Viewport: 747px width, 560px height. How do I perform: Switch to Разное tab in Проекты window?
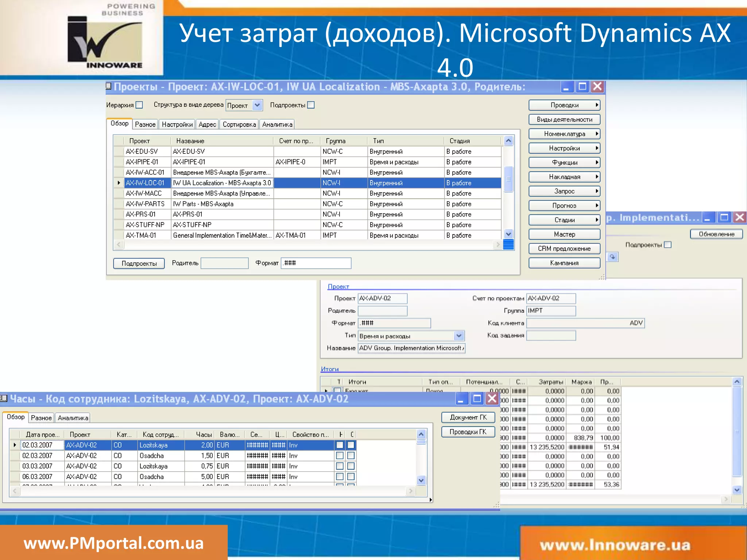coord(145,124)
